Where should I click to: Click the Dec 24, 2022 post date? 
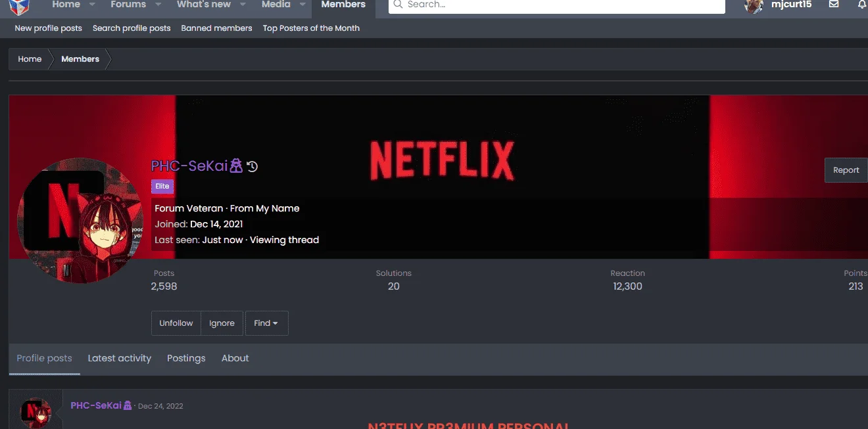click(x=160, y=406)
